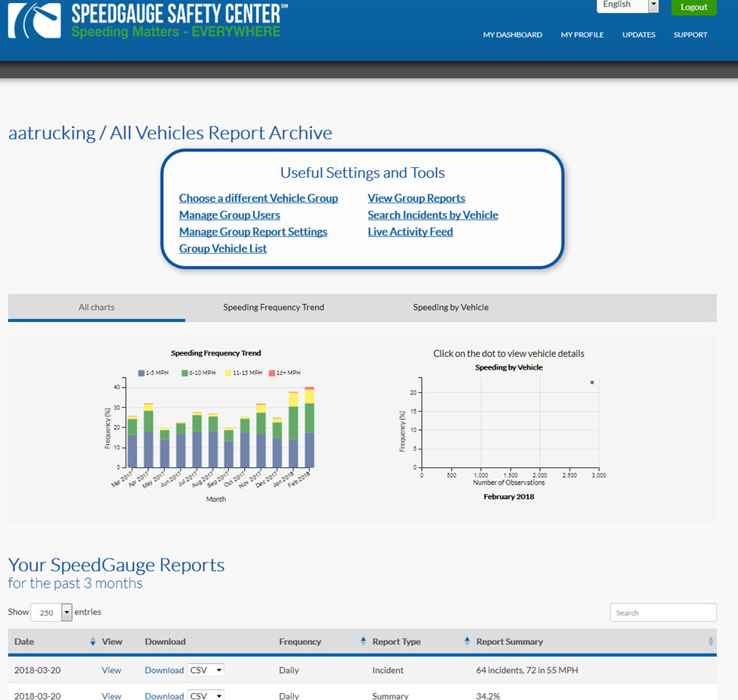This screenshot has width=738, height=700.
Task: Open Live Activity Feed link
Action: point(410,232)
